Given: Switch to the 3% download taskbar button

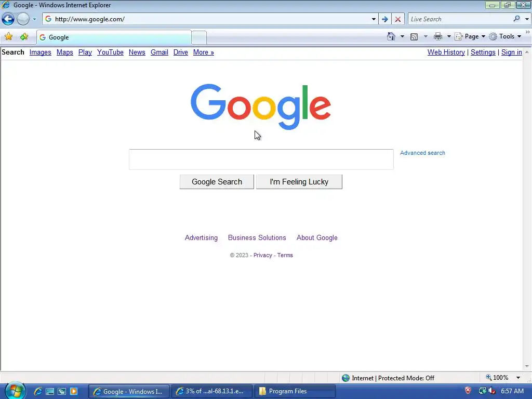Looking at the screenshot, I should click(x=212, y=392).
